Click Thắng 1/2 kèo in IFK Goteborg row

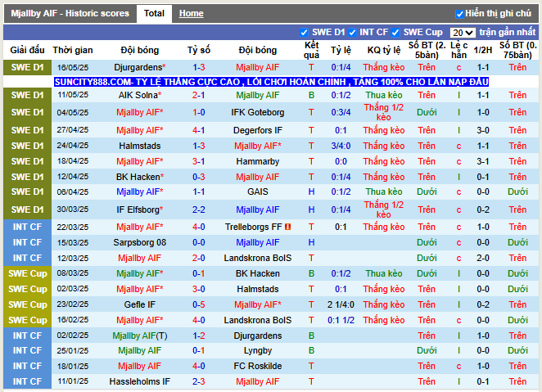pos(384,112)
